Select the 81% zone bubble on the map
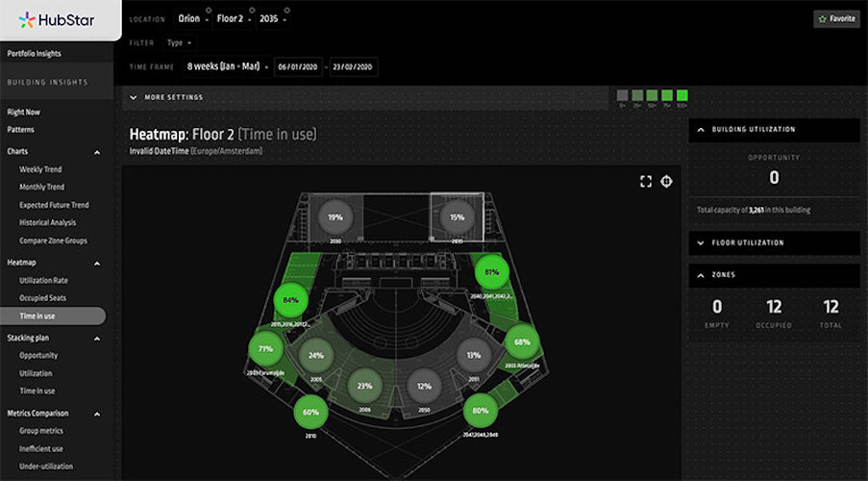 (x=491, y=272)
